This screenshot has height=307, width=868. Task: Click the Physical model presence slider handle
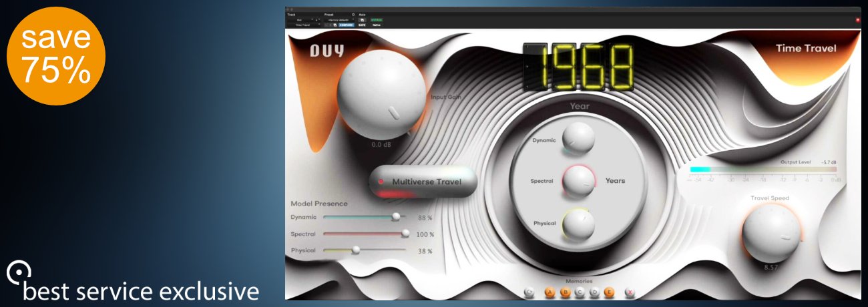coord(356,250)
